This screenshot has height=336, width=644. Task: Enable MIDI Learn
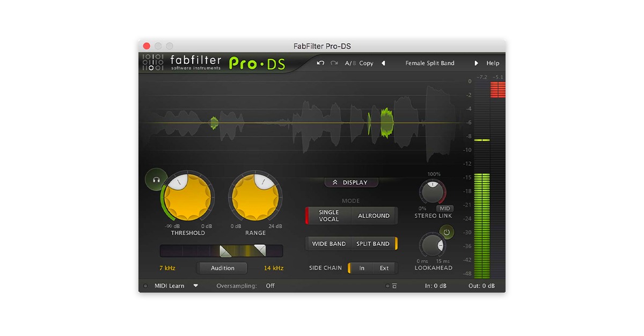coord(170,286)
